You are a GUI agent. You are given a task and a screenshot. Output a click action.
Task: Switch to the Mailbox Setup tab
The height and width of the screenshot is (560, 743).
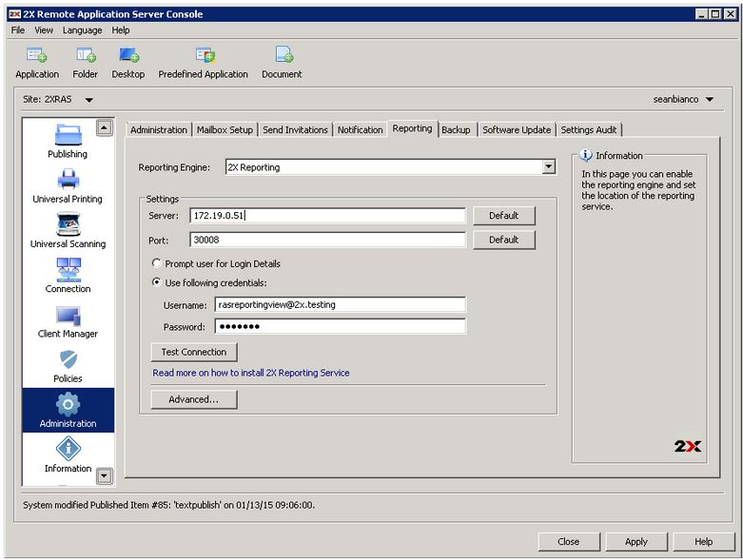[225, 129]
